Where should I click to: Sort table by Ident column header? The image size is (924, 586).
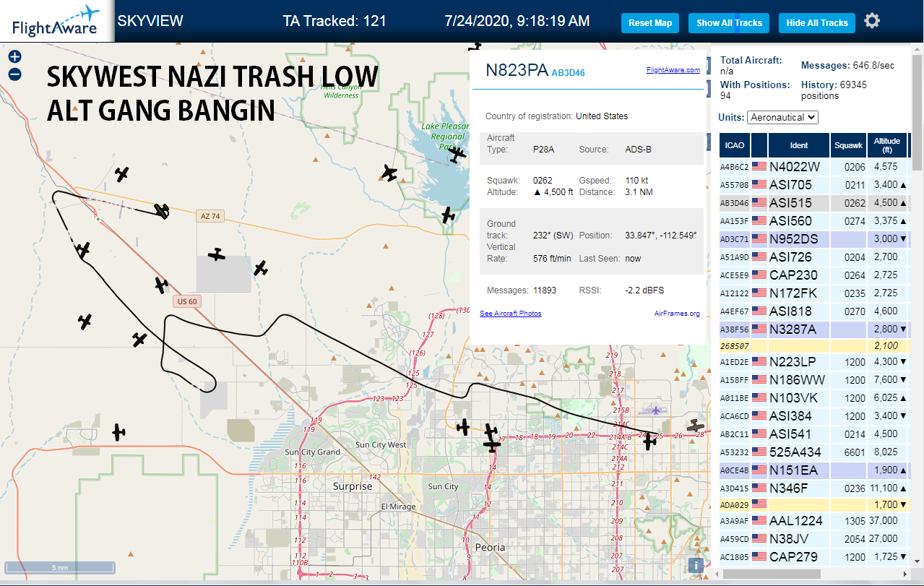(x=798, y=145)
